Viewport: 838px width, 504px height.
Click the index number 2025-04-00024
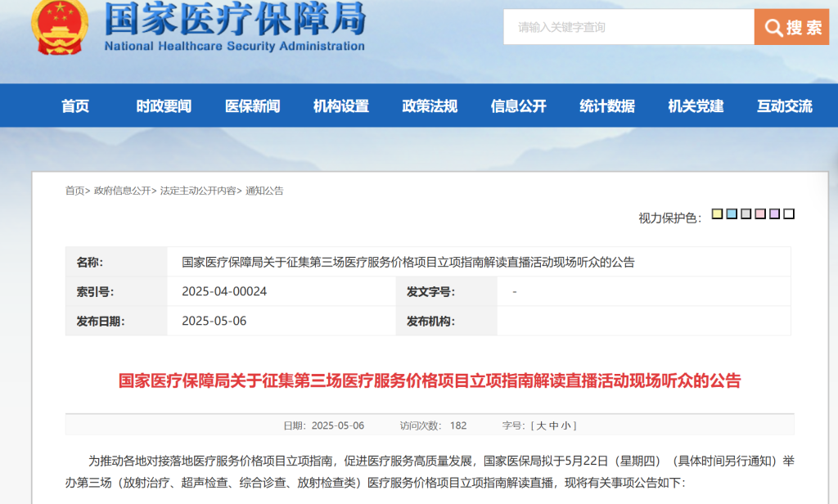click(x=224, y=291)
